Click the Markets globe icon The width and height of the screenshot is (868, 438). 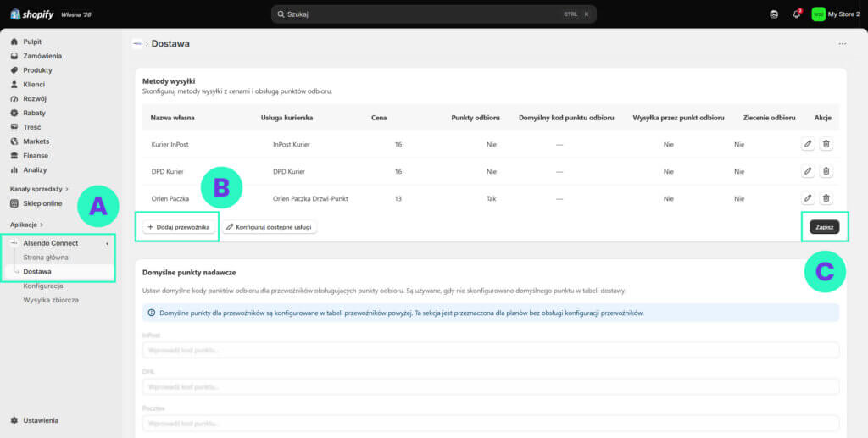14,141
